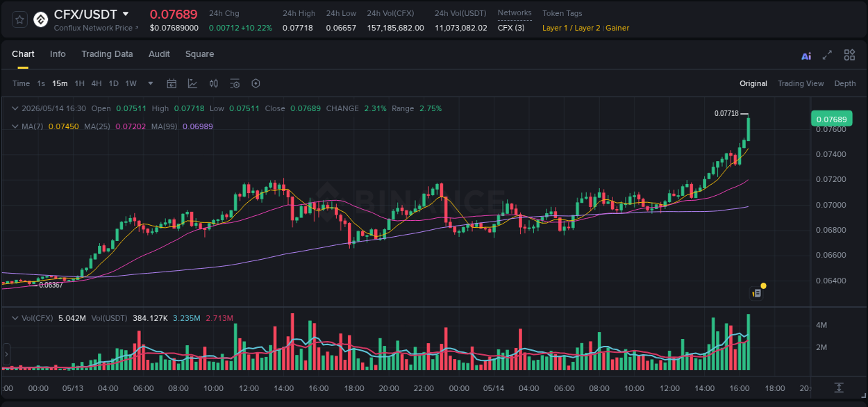Select the 4H interval

click(x=97, y=83)
